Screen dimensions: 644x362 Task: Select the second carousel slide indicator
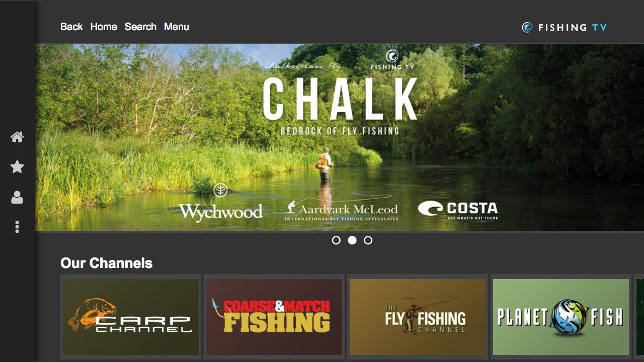[x=352, y=240]
